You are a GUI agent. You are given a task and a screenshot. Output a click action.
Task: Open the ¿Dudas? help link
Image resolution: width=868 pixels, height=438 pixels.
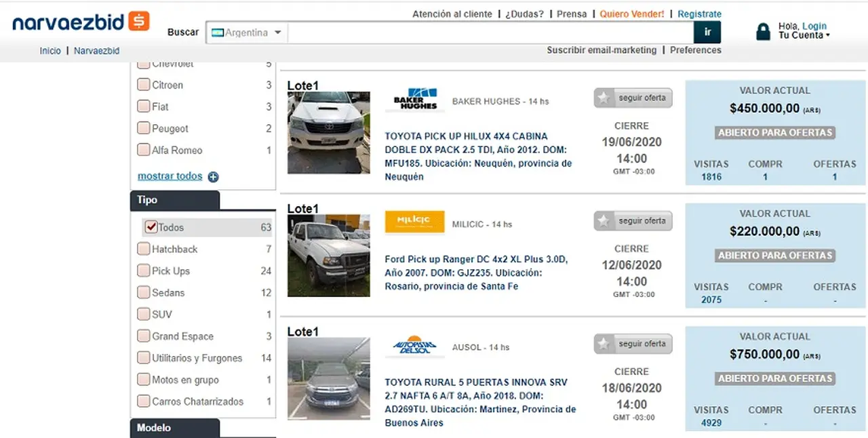click(x=524, y=14)
